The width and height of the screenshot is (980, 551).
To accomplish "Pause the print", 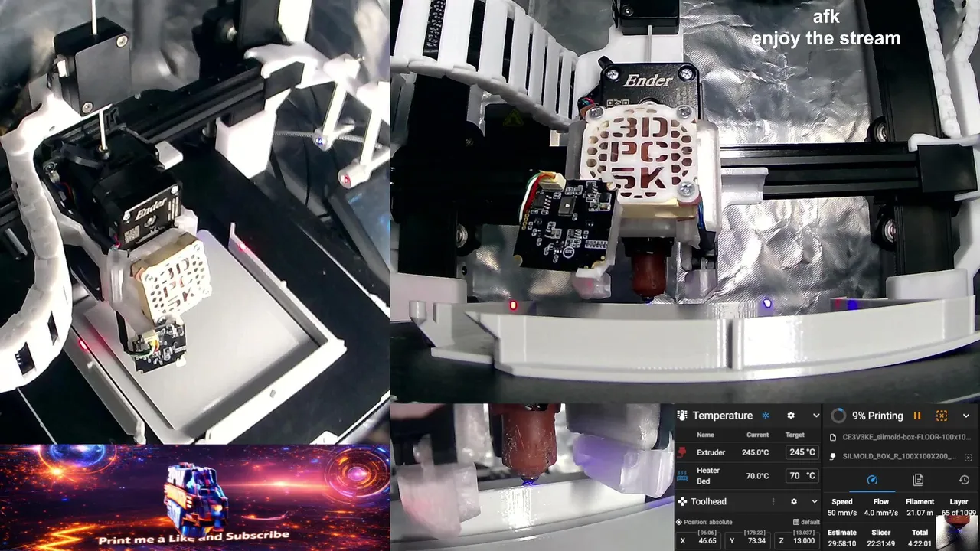I will click(x=917, y=416).
